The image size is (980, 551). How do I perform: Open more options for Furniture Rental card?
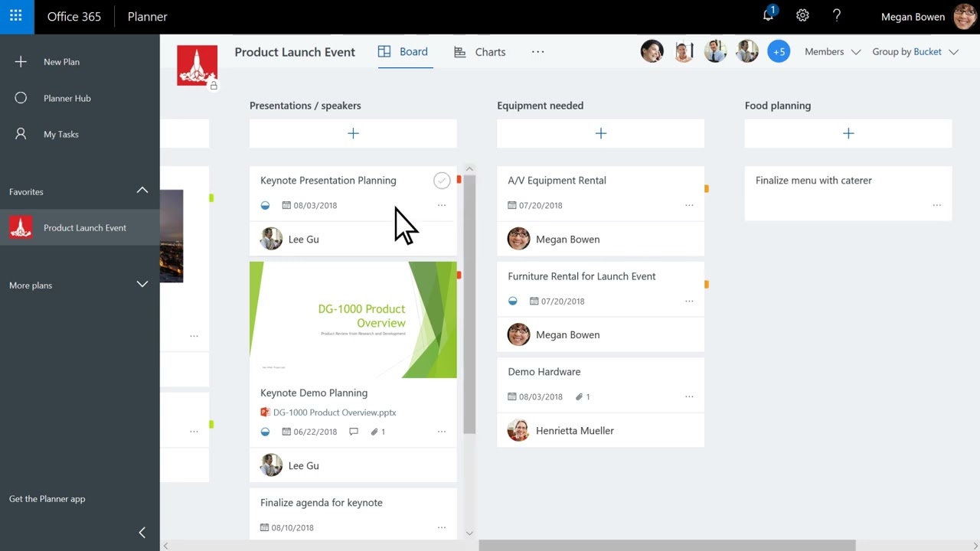pos(689,301)
